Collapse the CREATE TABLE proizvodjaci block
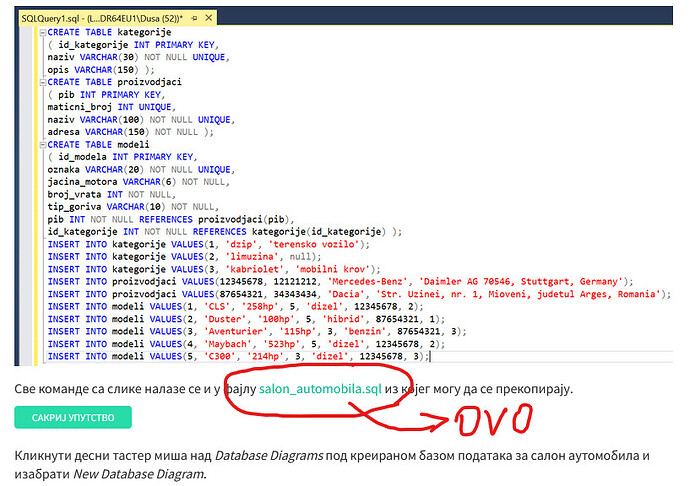The image size is (690, 486). pos(43,82)
